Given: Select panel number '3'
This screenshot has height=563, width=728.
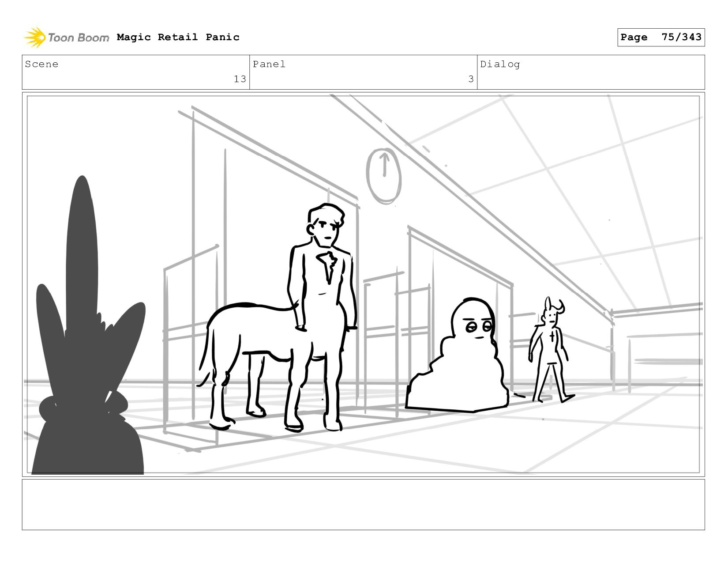Looking at the screenshot, I should [x=471, y=79].
